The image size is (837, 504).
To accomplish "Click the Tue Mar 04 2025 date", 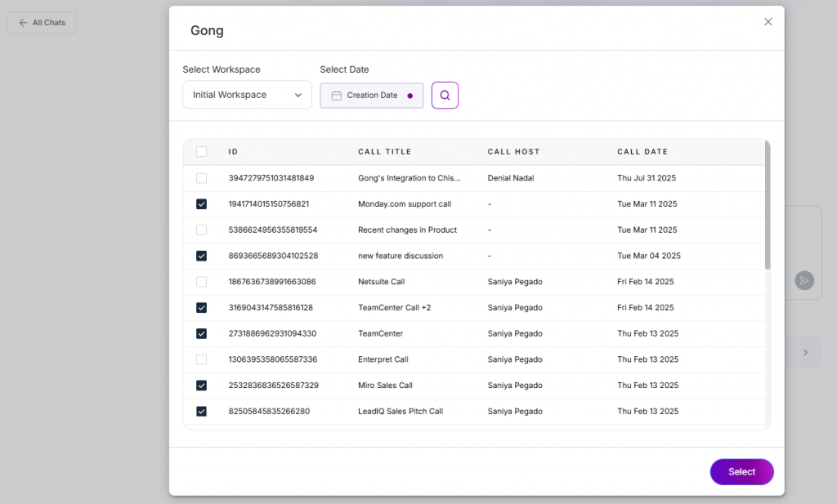I will 649,256.
